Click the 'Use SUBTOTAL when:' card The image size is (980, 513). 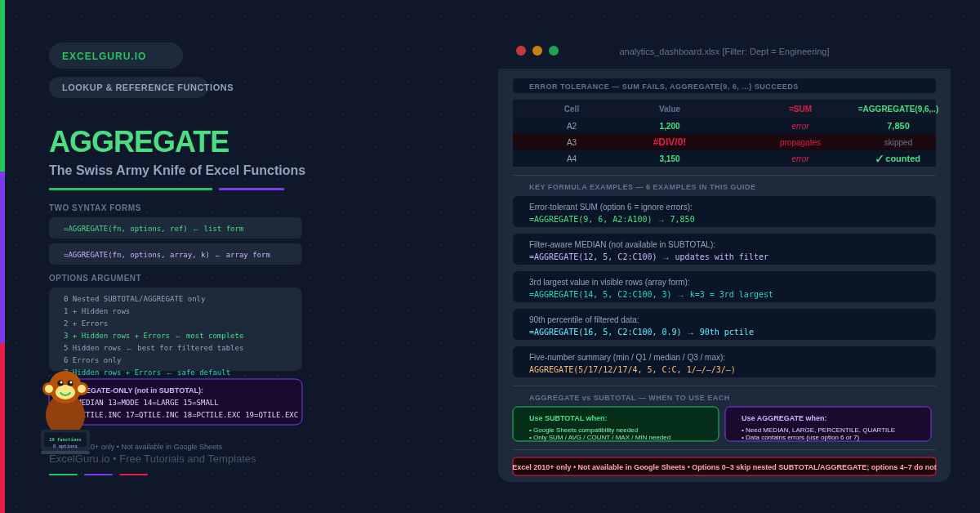[616, 424]
